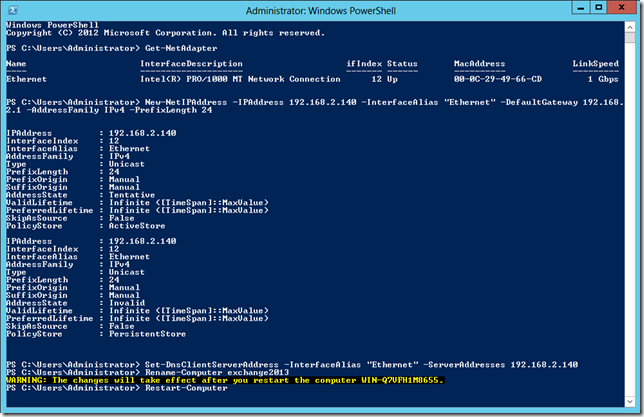Click the LinkSpeed column header
This screenshot has width=644, height=417.
594,62
